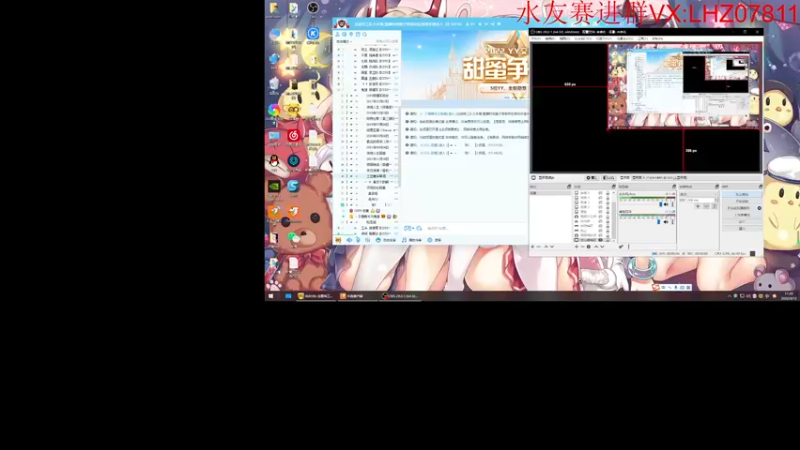Open NetEase Cloud Music red desktop icon
800x450 pixels.
coord(293,135)
